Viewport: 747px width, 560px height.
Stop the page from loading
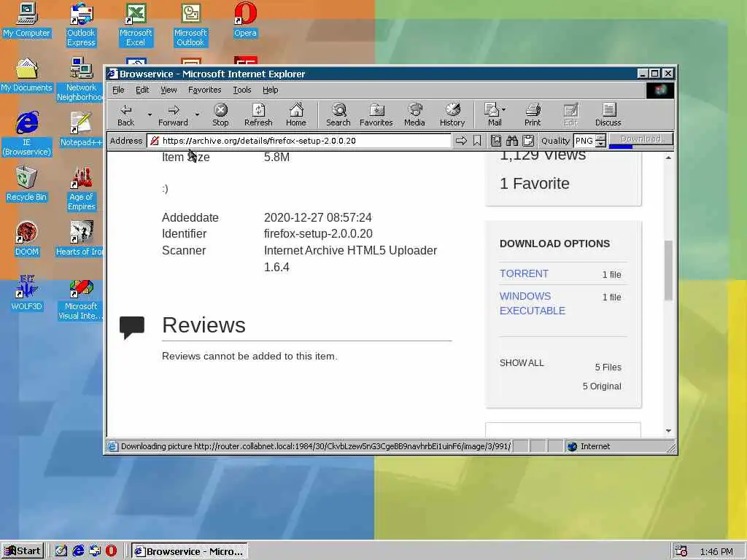pyautogui.click(x=220, y=114)
